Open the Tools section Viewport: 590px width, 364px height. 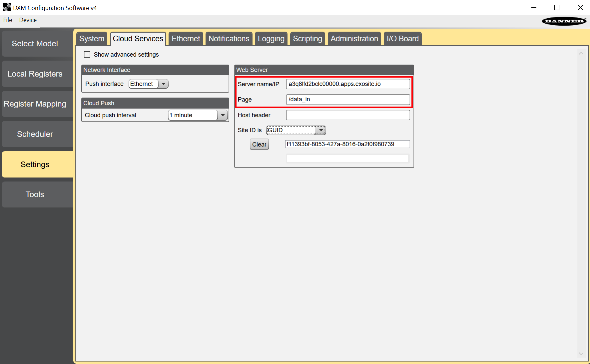(37, 194)
